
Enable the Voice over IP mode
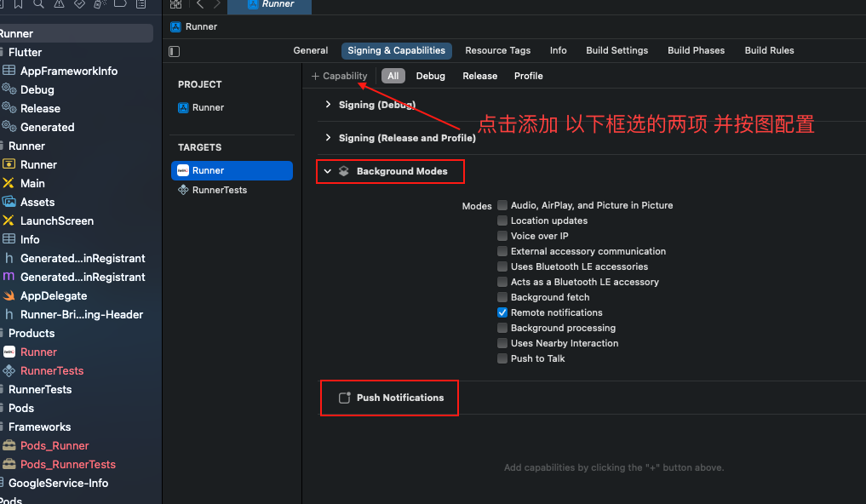tap(502, 236)
